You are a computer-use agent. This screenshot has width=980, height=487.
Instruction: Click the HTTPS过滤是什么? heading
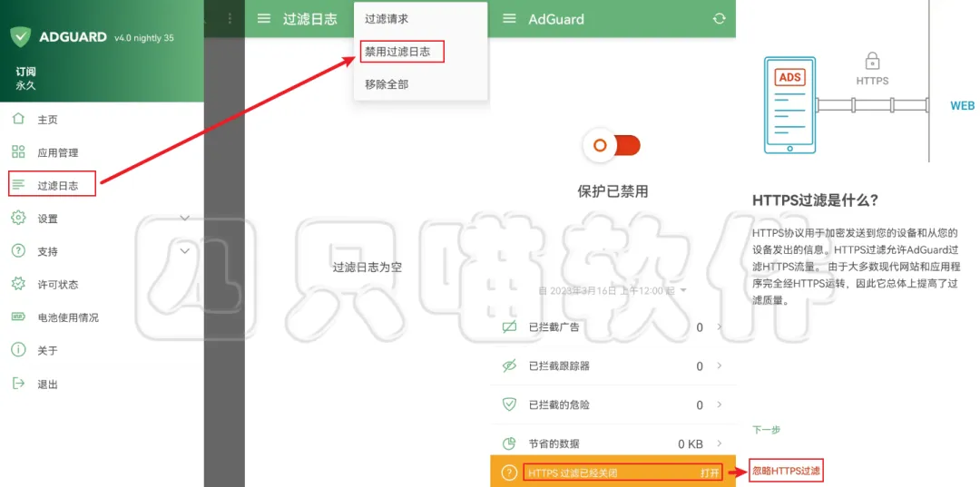click(815, 200)
